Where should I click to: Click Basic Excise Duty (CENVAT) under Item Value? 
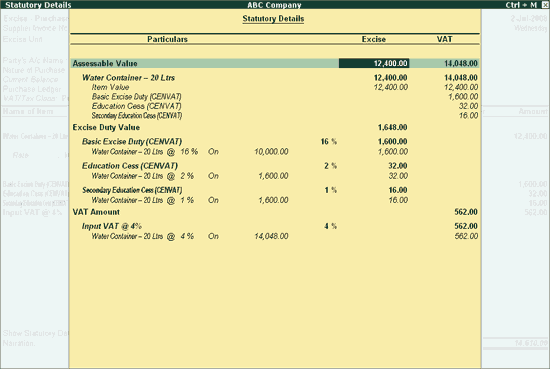136,96
